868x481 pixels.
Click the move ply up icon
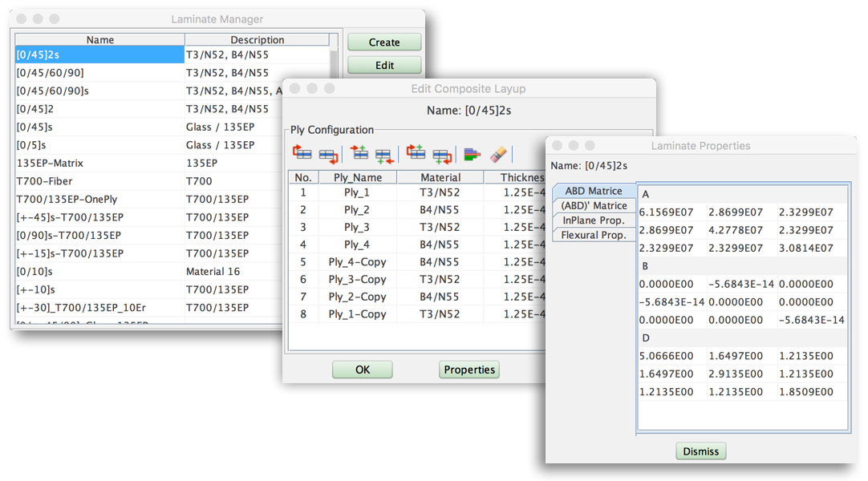302,154
